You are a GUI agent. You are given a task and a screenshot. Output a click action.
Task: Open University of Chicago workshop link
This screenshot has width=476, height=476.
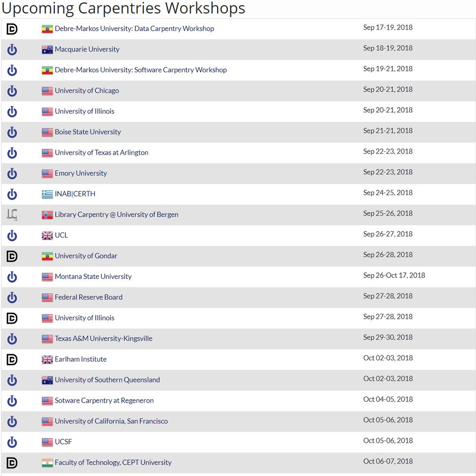click(x=87, y=90)
